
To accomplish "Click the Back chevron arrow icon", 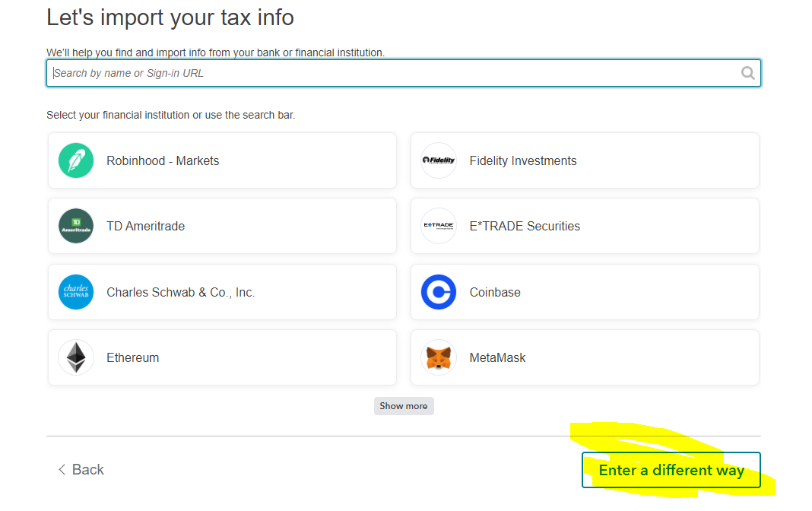I will point(62,470).
